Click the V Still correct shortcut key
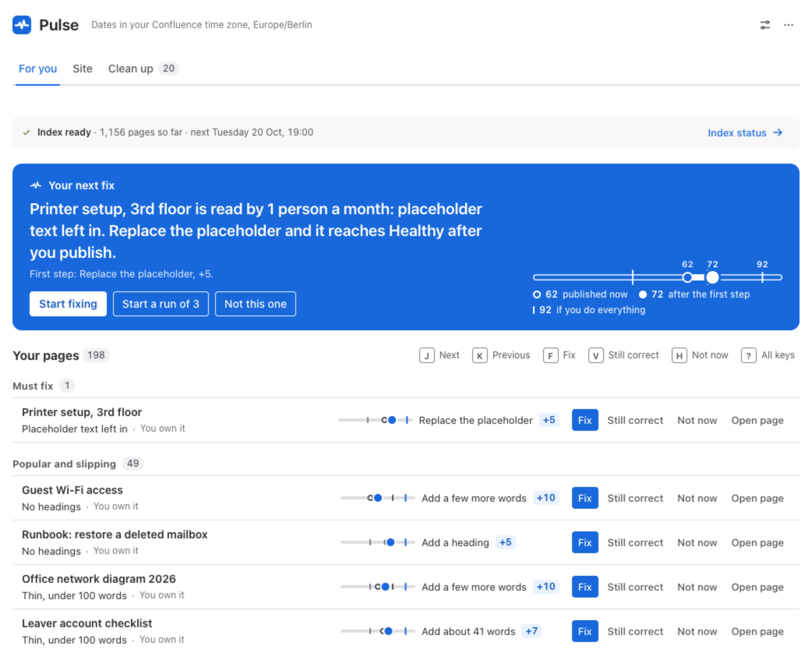812x649 pixels. [x=596, y=355]
